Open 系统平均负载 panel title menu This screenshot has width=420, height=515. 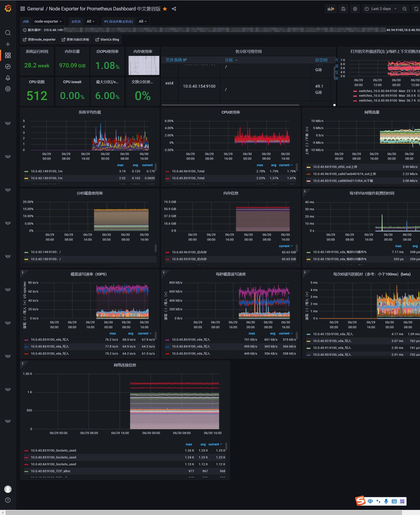pos(90,112)
